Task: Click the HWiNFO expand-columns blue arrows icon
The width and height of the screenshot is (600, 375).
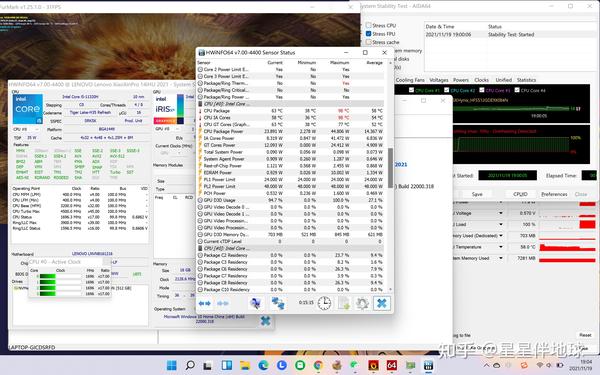Action: [205, 303]
